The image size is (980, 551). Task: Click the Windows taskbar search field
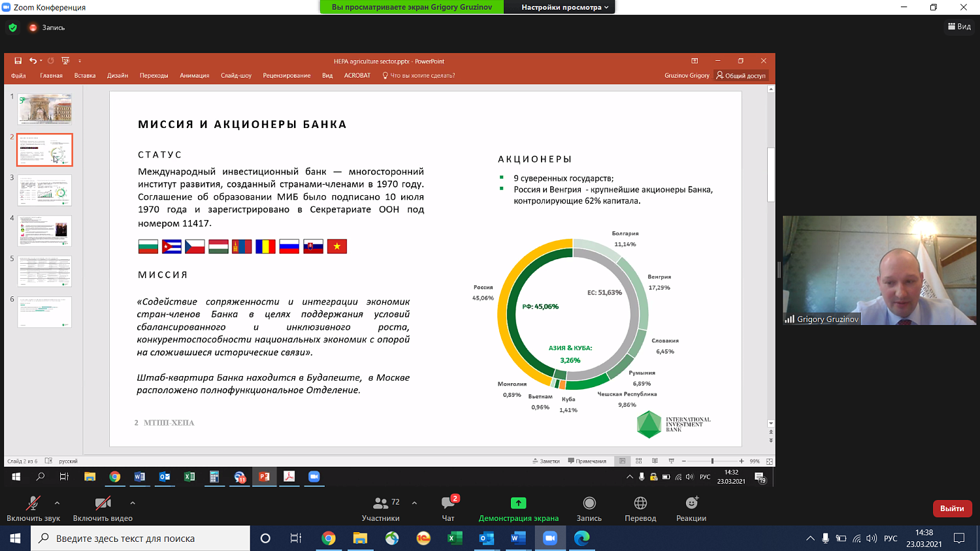point(140,539)
